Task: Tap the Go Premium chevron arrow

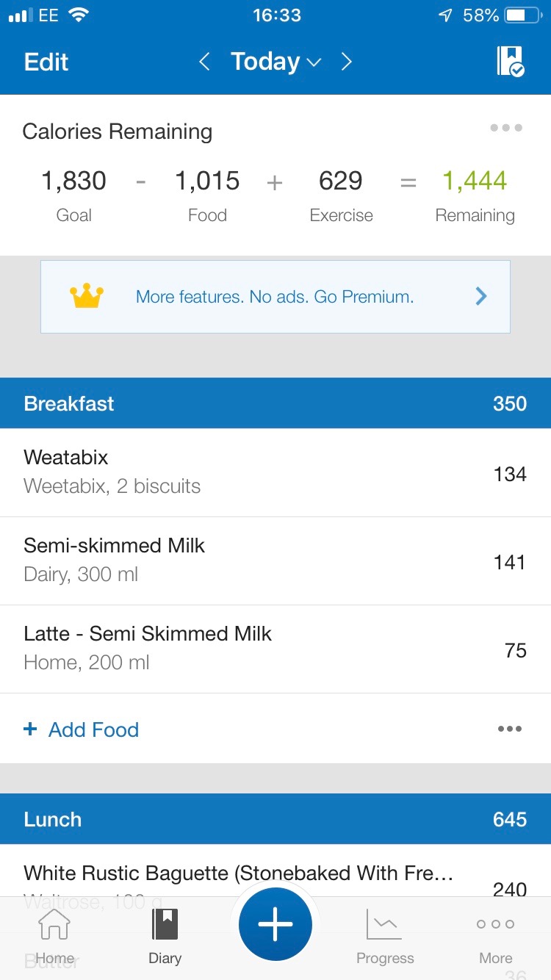Action: [x=481, y=297]
